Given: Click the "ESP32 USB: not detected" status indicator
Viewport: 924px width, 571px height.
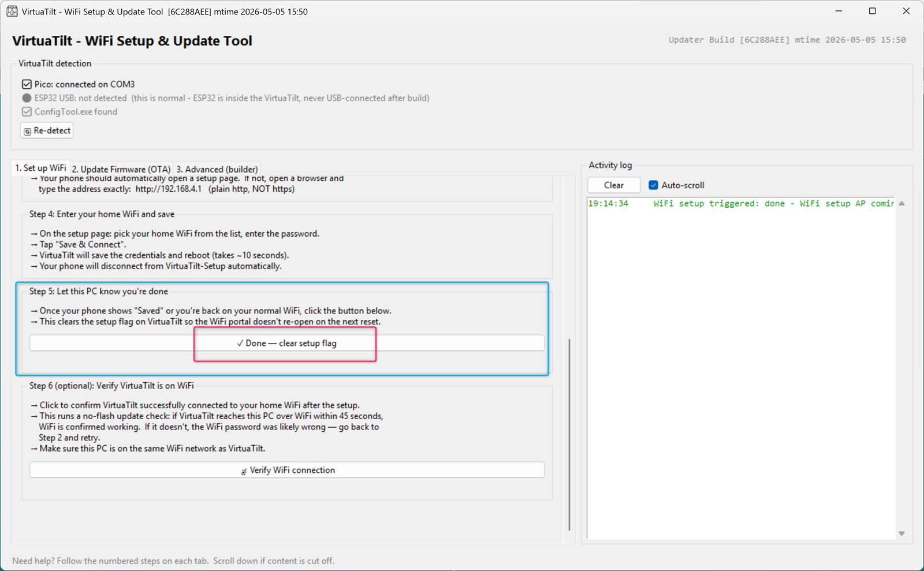Looking at the screenshot, I should click(27, 98).
